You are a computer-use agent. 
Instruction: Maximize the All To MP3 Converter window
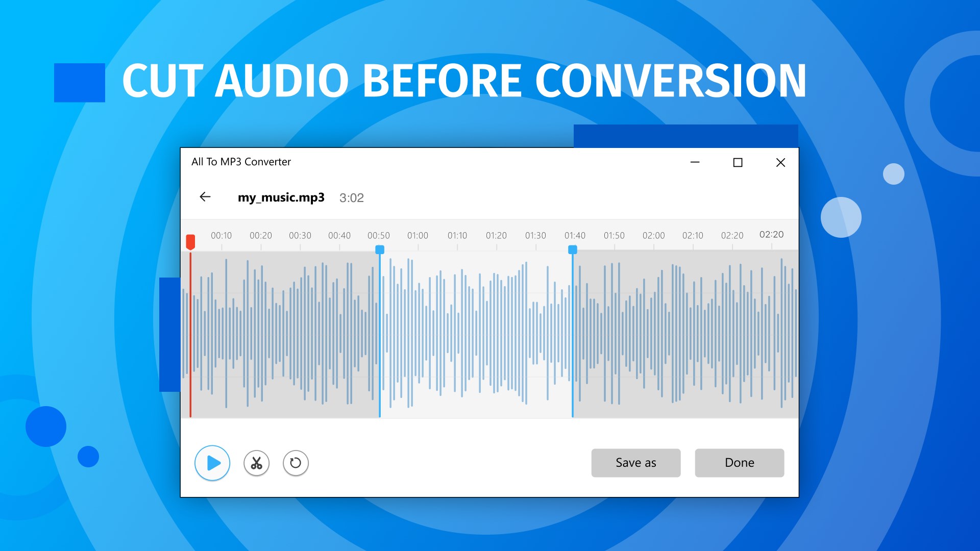click(x=738, y=162)
